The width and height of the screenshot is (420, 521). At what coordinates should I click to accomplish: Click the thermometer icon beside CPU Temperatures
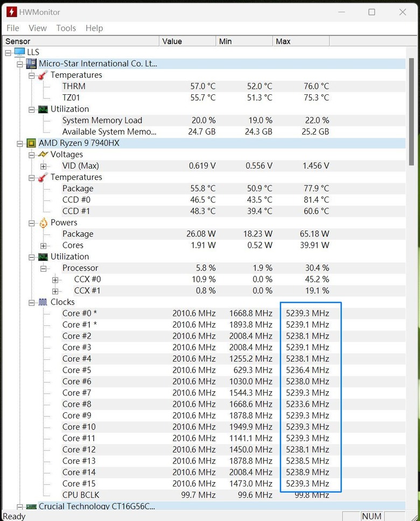43,177
